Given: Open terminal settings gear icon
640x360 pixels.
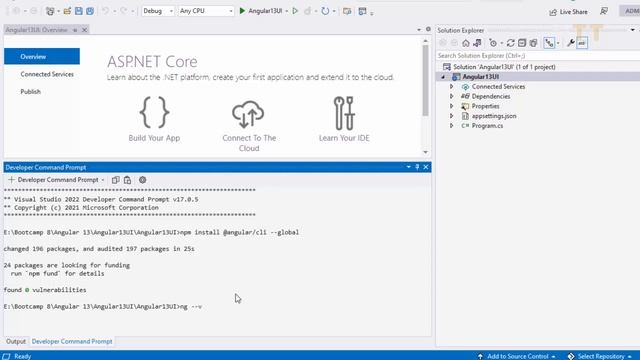Looking at the screenshot, I should pyautogui.click(x=142, y=180).
